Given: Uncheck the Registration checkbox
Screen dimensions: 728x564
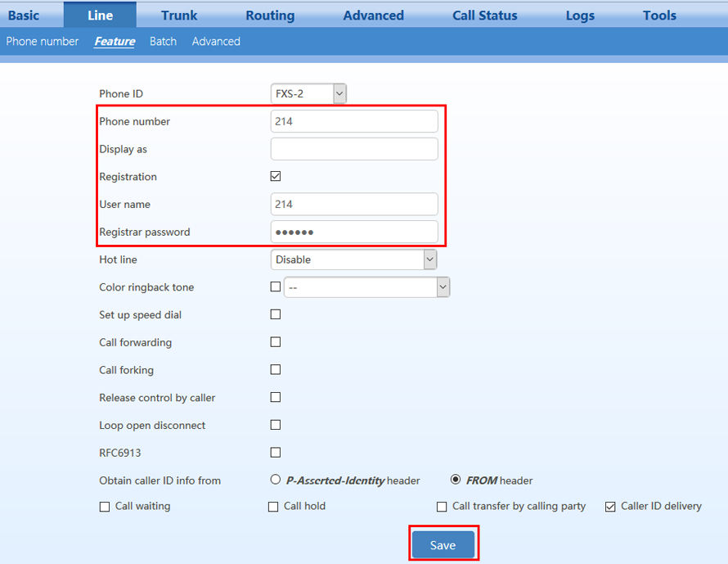Looking at the screenshot, I should (x=276, y=177).
